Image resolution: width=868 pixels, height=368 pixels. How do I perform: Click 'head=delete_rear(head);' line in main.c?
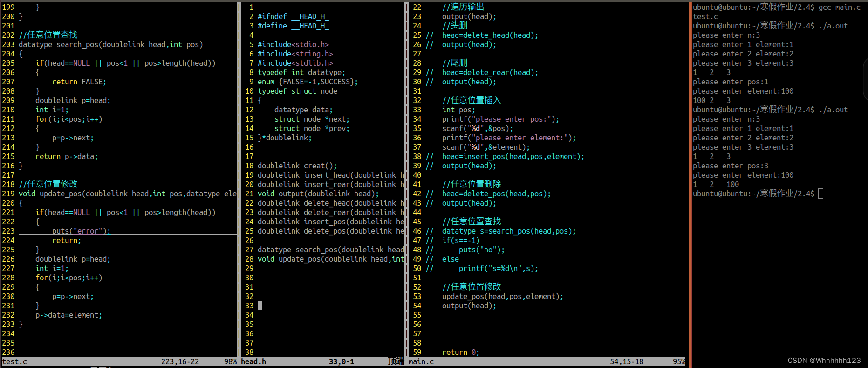490,72
